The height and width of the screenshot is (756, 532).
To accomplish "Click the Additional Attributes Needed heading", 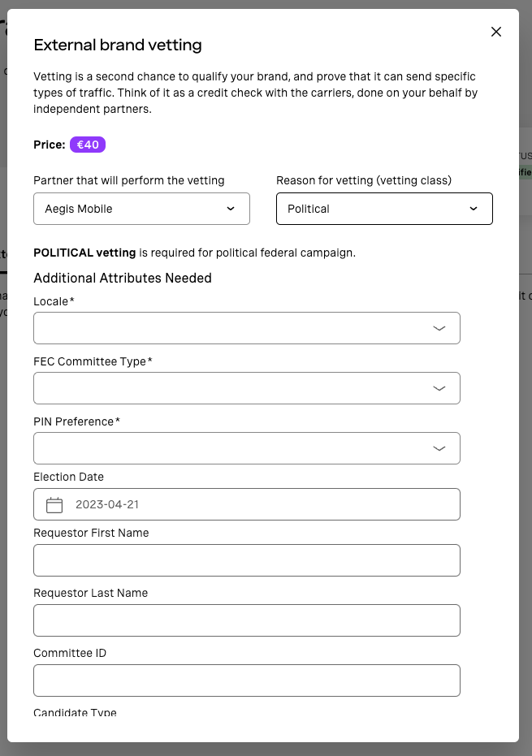I will (x=123, y=279).
